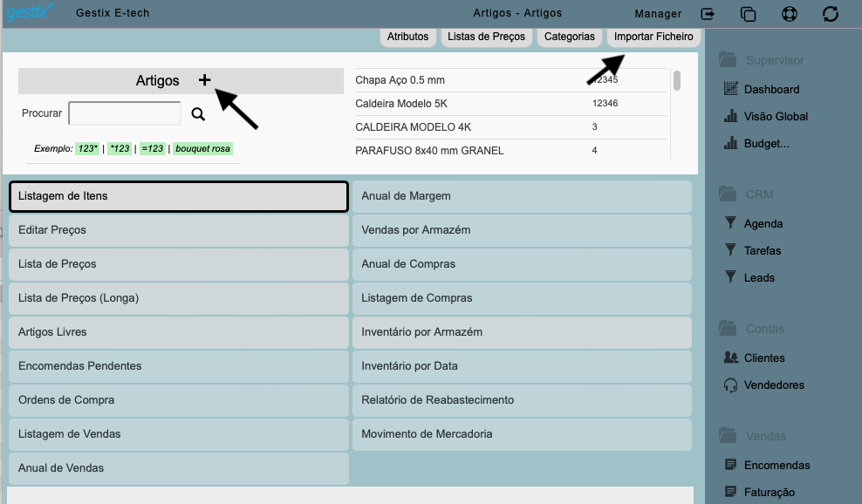Add new article with plus icon
The height and width of the screenshot is (504, 862).
204,80
